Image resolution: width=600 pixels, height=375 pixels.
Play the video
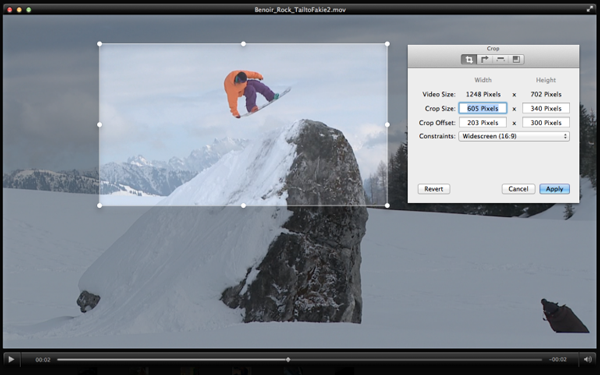11,359
